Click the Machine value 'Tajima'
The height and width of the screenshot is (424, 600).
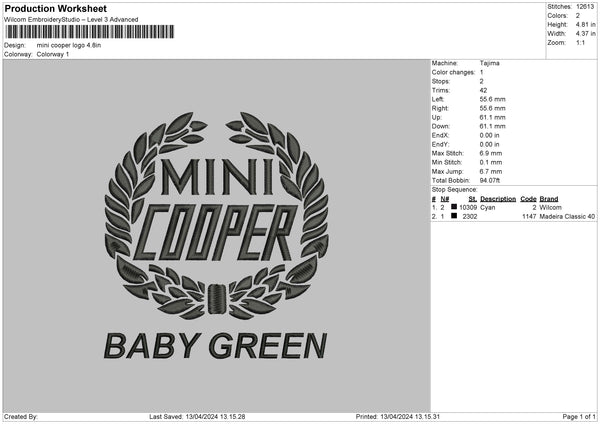489,63
